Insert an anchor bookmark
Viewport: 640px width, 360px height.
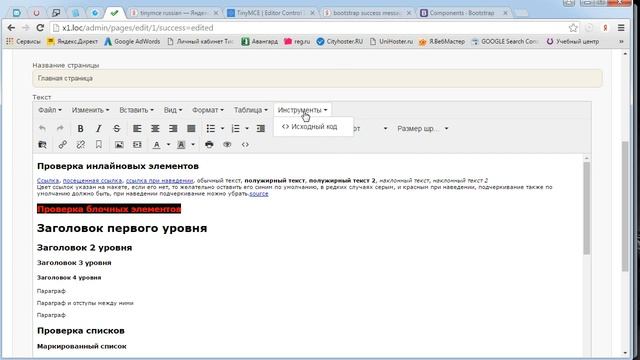pos(98,144)
